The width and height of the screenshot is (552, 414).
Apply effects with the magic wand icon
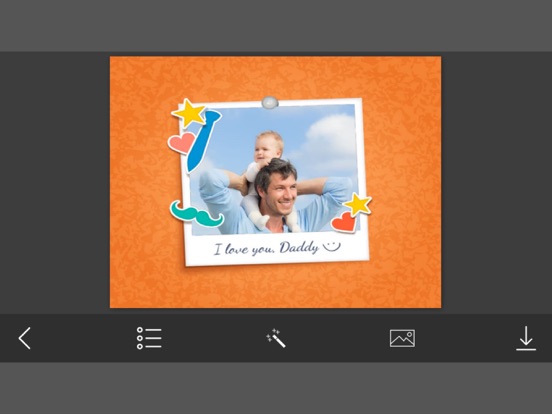point(276,338)
